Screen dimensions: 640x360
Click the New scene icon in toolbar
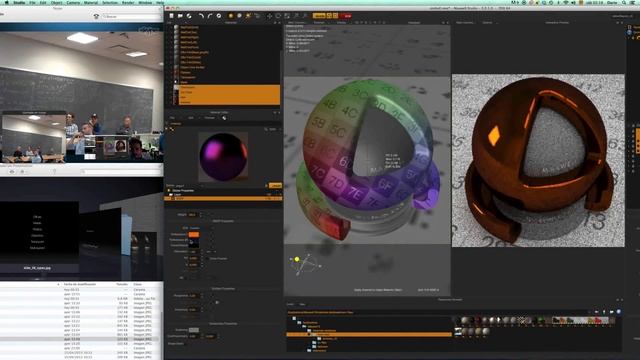[x=171, y=16]
